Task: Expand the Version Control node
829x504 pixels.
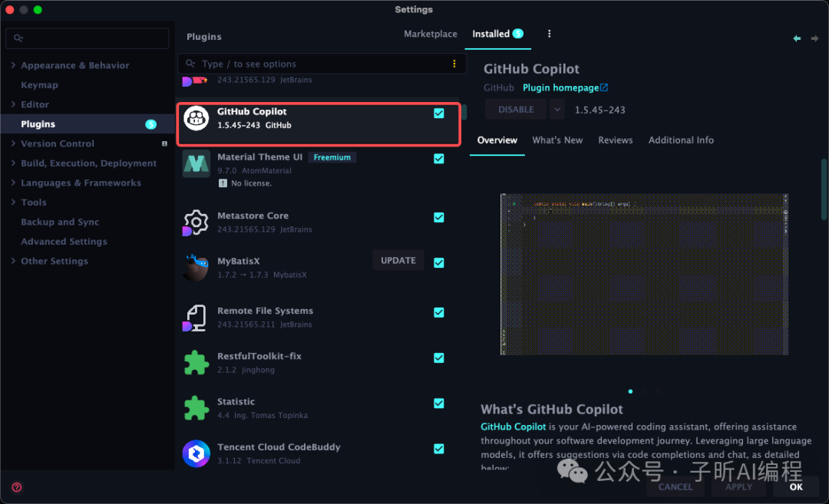Action: click(13, 143)
